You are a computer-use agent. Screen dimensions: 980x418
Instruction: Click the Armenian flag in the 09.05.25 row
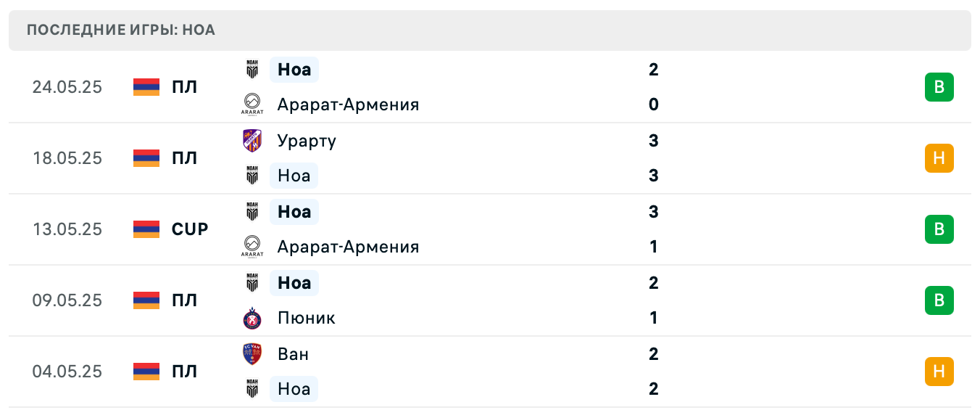click(x=146, y=300)
